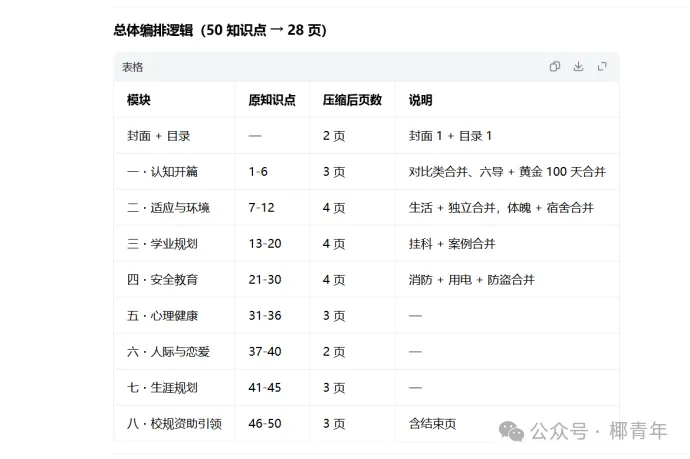The height and width of the screenshot is (459, 690).
Task: Click the 表格 label in the table bar
Action: (132, 67)
